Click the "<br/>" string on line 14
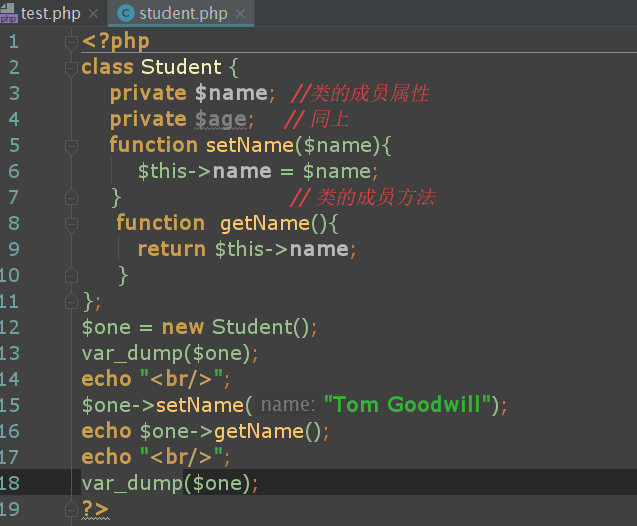Screen dimensions: 637x526 [181, 379]
